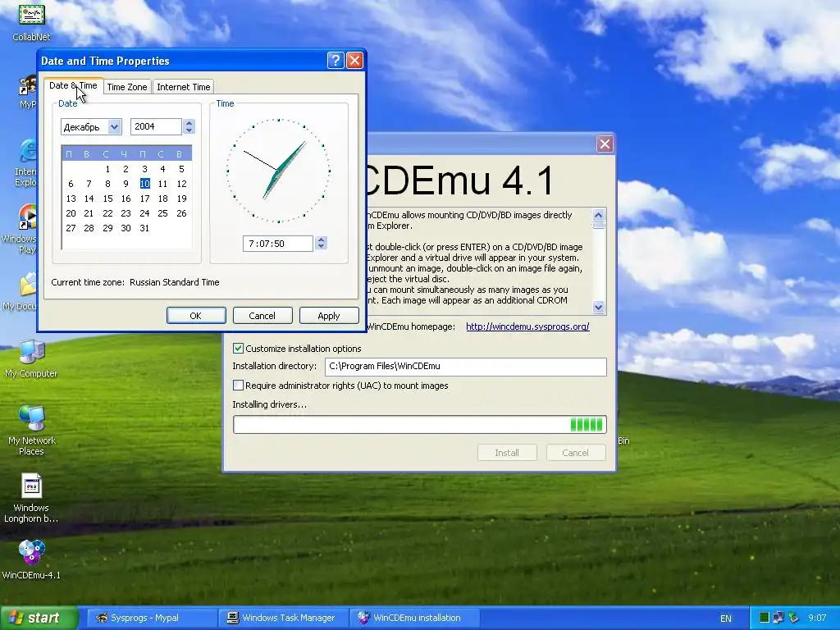Switch to the Time Zone tab
Image resolution: width=840 pixels, height=630 pixels.
127,87
